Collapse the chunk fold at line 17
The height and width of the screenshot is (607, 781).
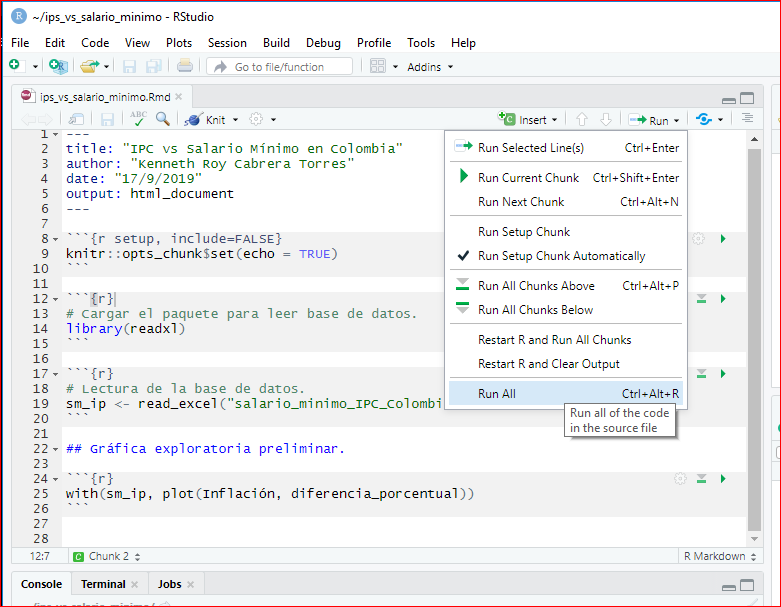pyautogui.click(x=55, y=374)
